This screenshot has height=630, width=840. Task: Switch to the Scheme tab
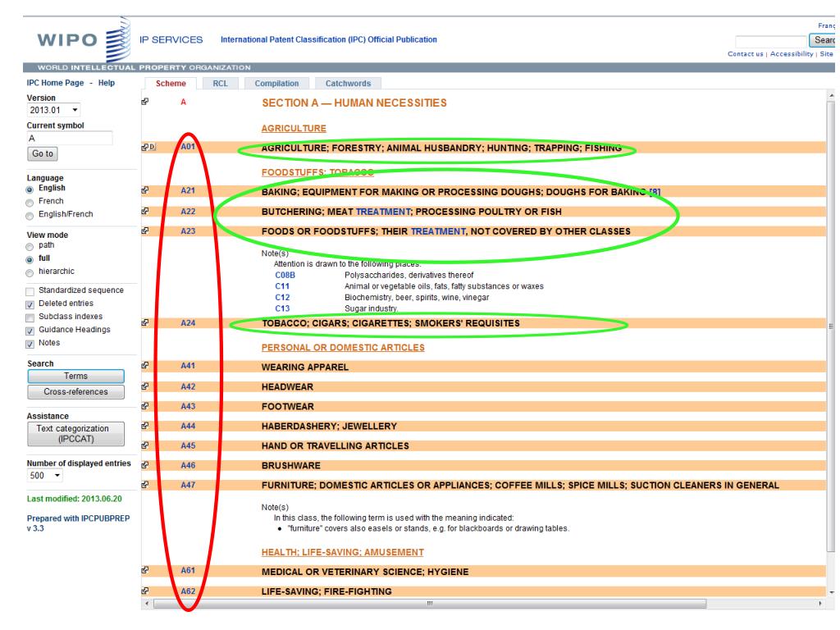click(171, 84)
